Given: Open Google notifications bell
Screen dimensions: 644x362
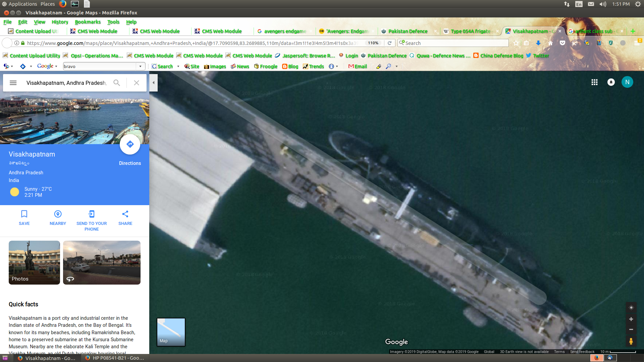Looking at the screenshot, I should tap(611, 82).
